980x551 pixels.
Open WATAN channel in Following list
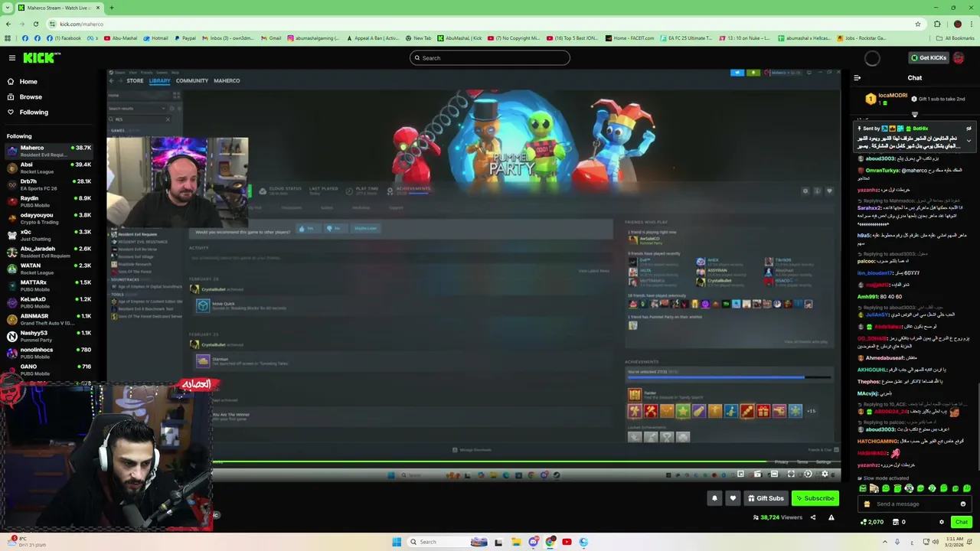point(49,269)
